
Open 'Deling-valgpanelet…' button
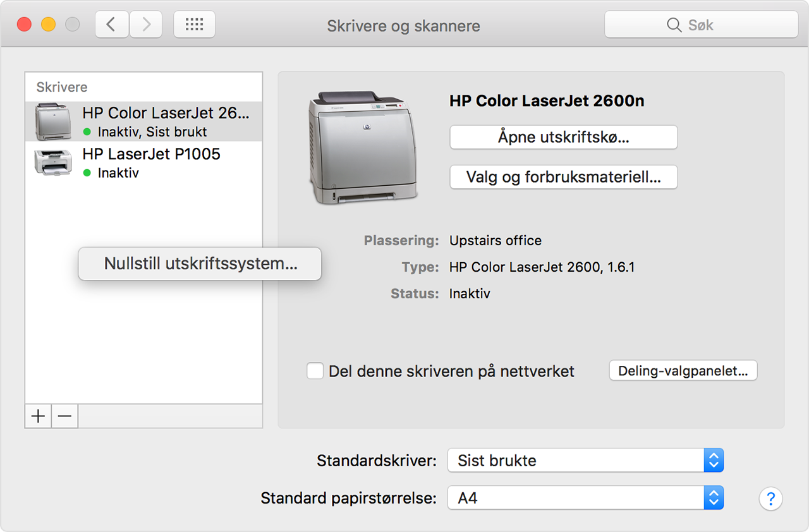click(x=683, y=371)
